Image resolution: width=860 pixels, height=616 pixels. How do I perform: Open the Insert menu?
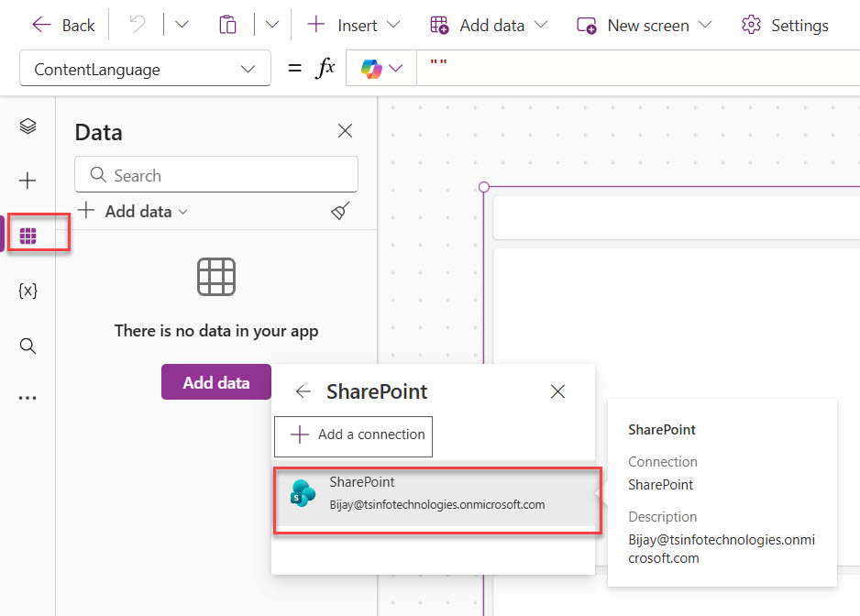pos(354,26)
